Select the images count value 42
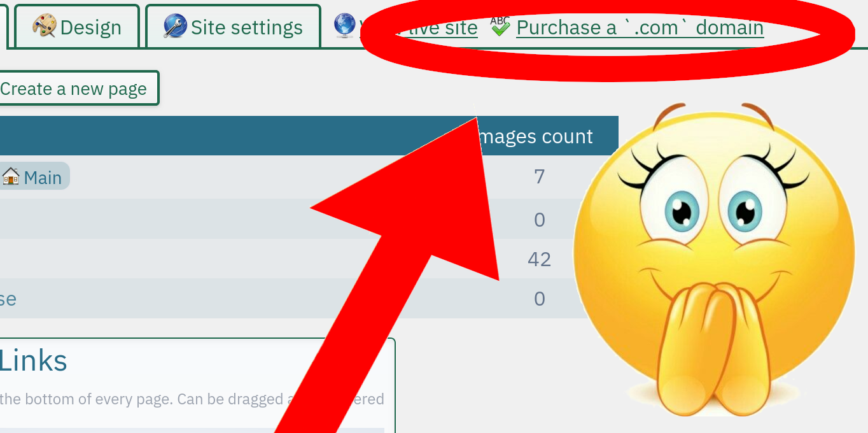 pos(539,259)
